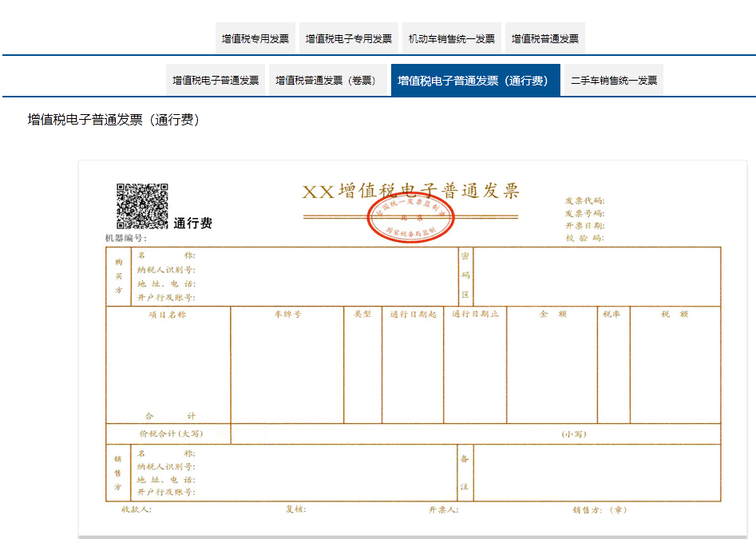Click the 机器编号 label
The height and width of the screenshot is (539, 756).
(x=126, y=238)
